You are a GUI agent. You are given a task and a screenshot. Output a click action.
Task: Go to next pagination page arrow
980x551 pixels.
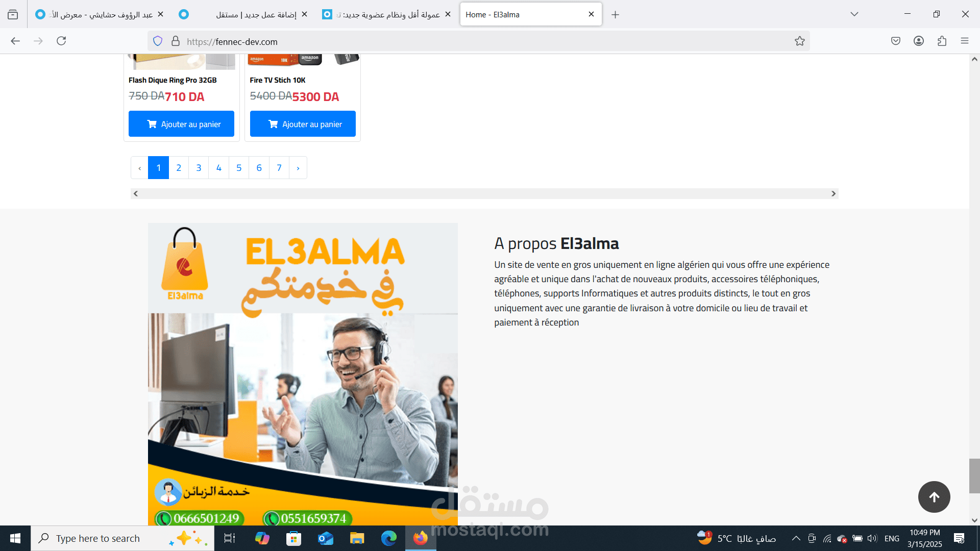pos(298,168)
